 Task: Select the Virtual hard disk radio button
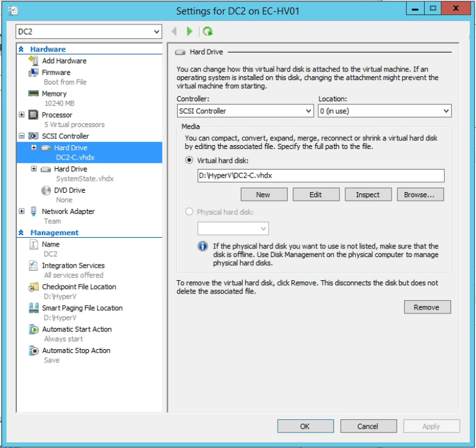point(190,160)
